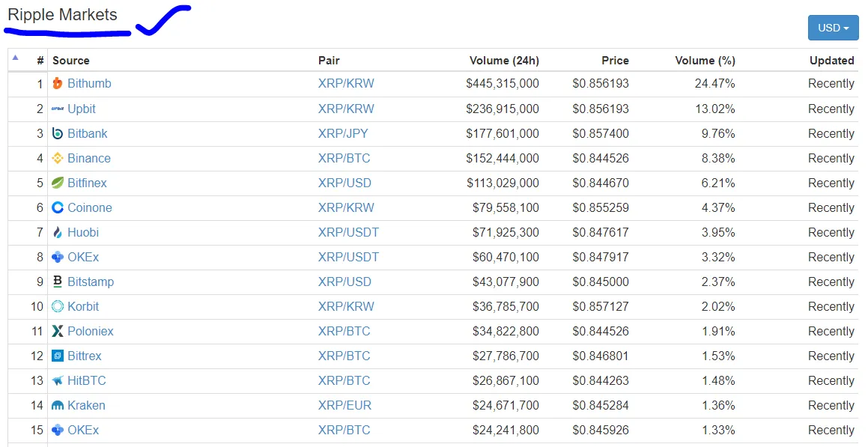
Task: Click the OKEx logo in row 15
Action: point(58,430)
